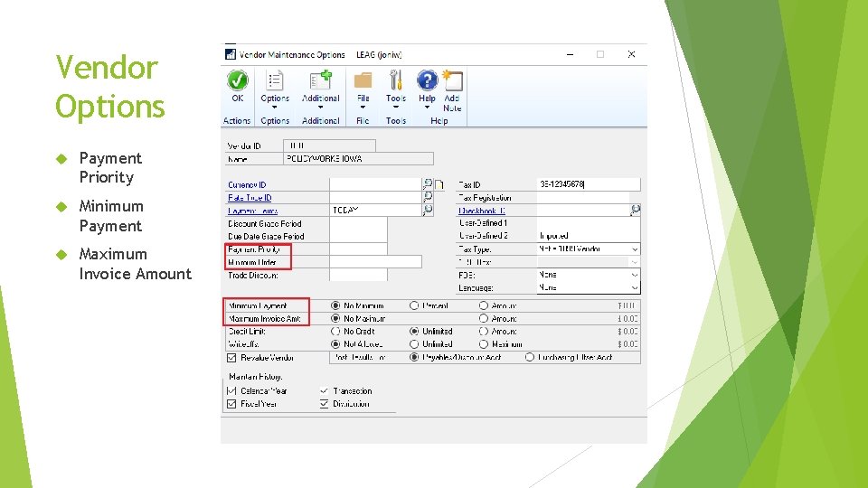
Task: Select Maximum for Writeoffs
Action: coord(483,344)
